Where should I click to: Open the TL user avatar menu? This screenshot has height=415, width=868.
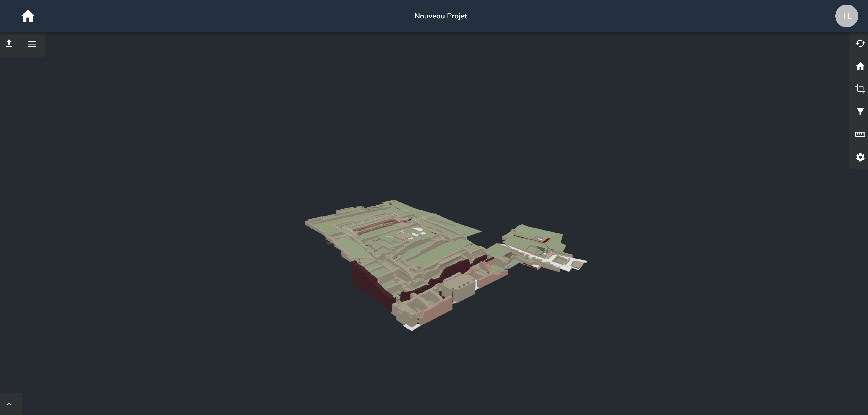(x=846, y=16)
